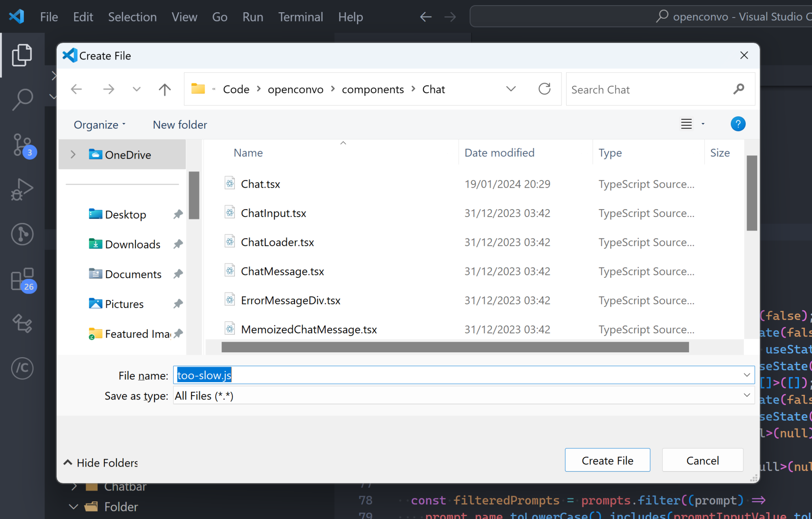Go back in VS Code editor history
Viewport: 812px width, 519px height.
point(425,17)
